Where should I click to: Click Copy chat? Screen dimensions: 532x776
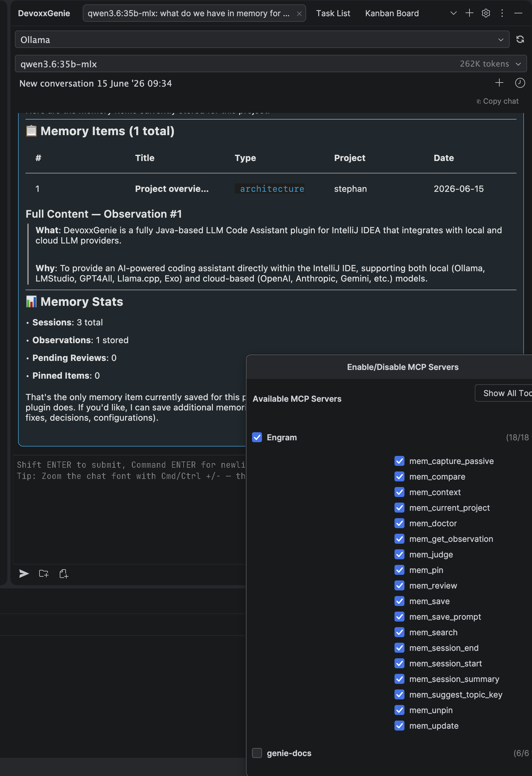click(x=497, y=101)
